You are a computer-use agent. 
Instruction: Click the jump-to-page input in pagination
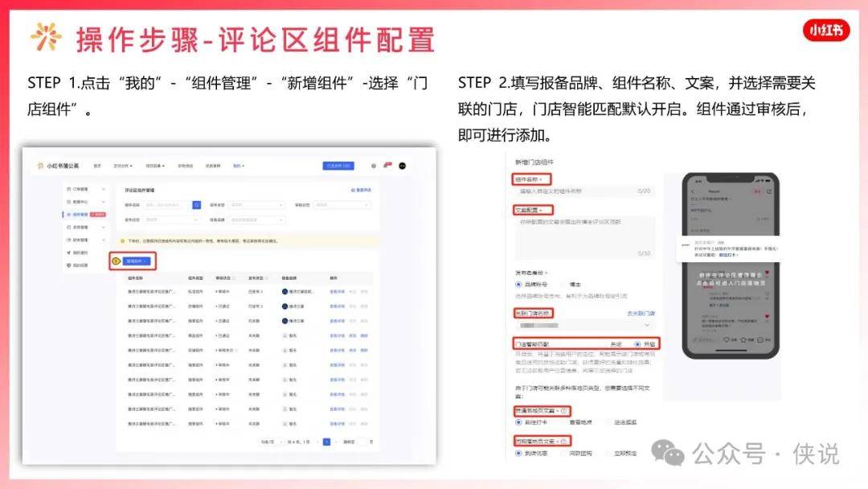click(x=363, y=442)
